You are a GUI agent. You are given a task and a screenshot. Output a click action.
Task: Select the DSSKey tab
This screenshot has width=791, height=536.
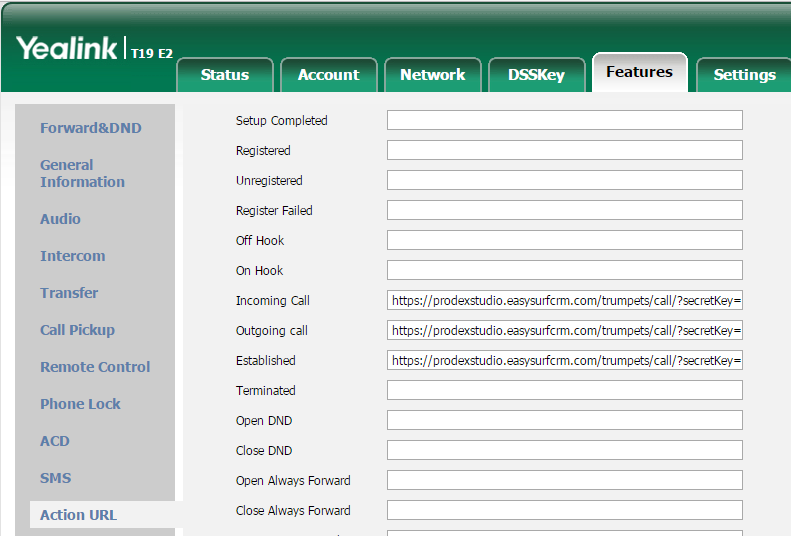point(536,75)
